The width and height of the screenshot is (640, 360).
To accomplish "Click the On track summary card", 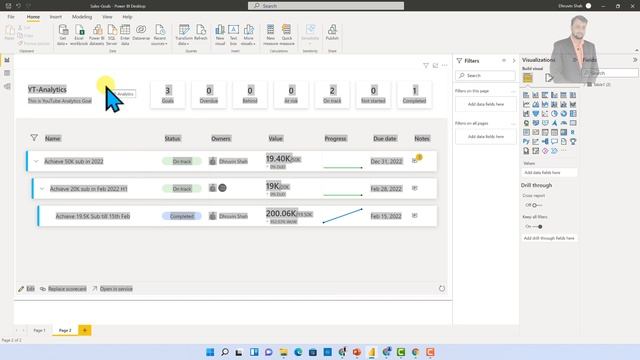I will pos(332,95).
